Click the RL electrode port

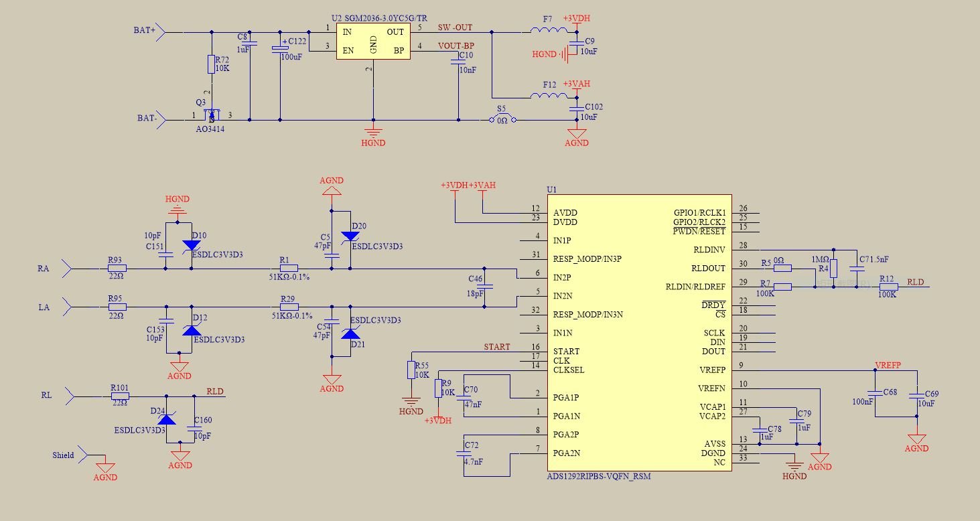pyautogui.click(x=70, y=396)
